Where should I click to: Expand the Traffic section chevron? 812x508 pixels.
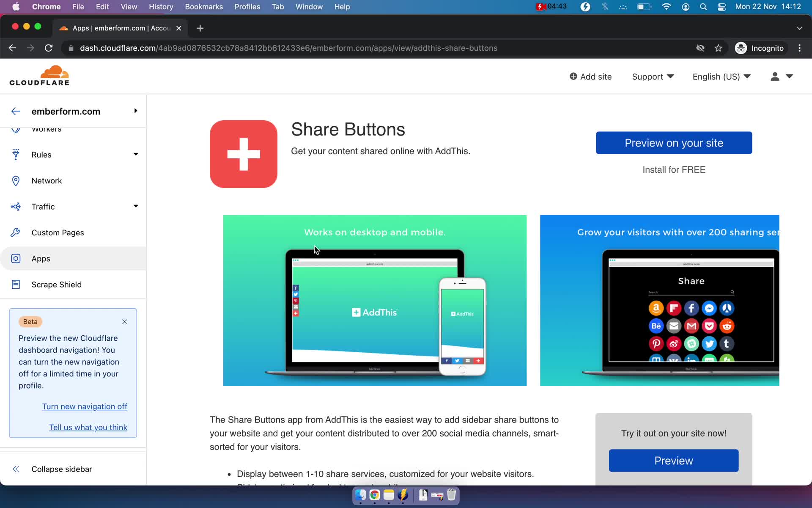click(x=135, y=207)
